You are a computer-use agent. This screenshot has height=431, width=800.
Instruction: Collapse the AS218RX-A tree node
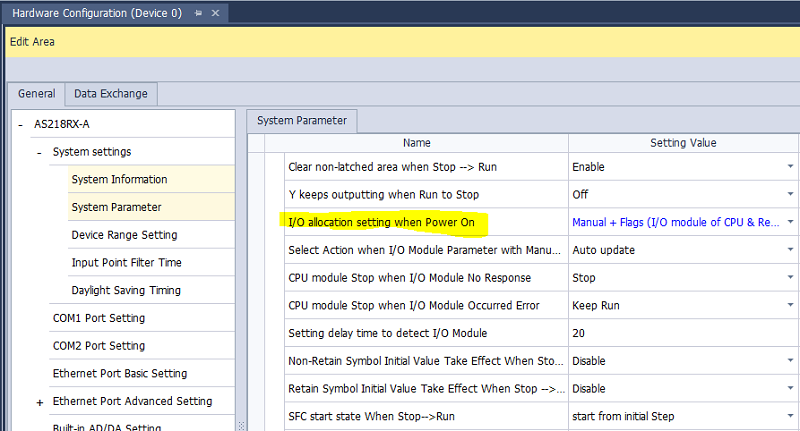[x=20, y=124]
